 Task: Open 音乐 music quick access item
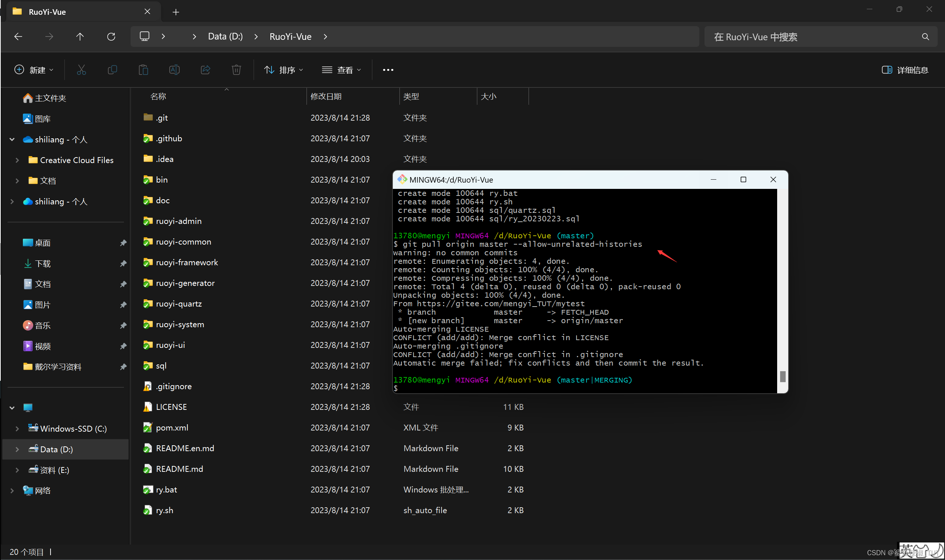click(37, 325)
